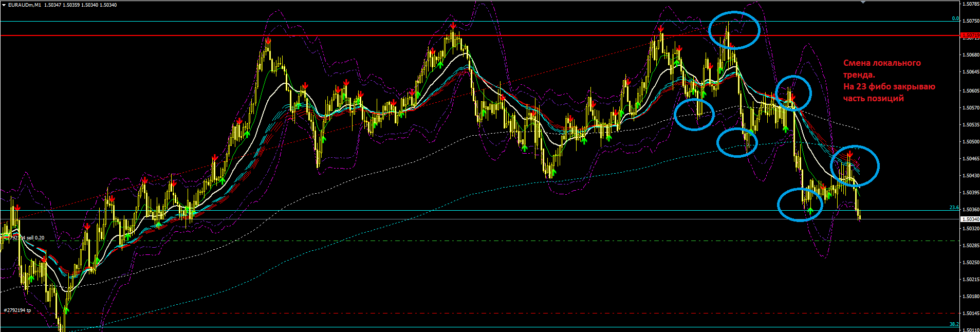Click the EURAUDm,M1 symbol title text
Image resolution: width=980 pixels, height=332 pixels.
click(25, 5)
